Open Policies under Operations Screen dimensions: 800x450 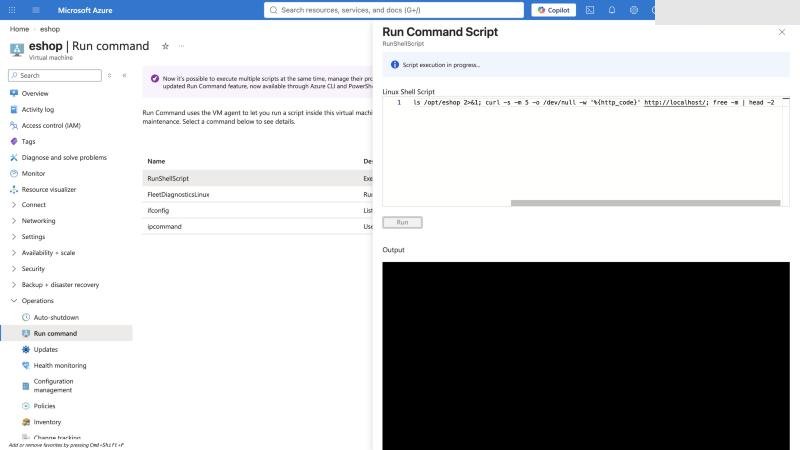click(44, 406)
